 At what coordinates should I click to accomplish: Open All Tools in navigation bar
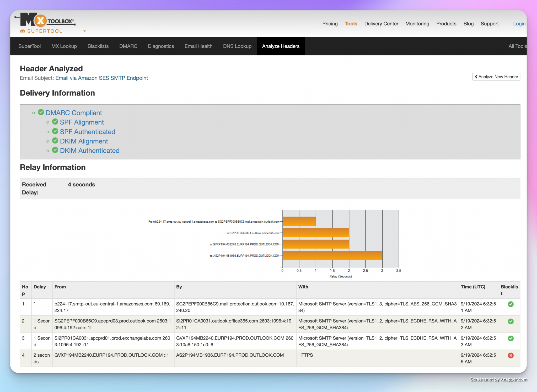pyautogui.click(x=517, y=46)
